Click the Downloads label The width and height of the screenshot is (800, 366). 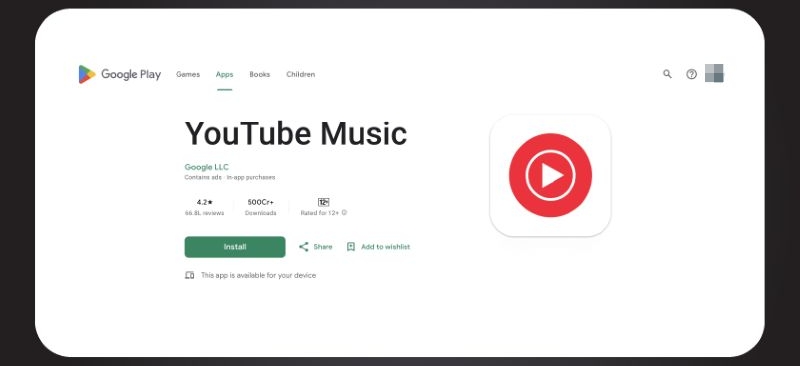[x=260, y=213]
